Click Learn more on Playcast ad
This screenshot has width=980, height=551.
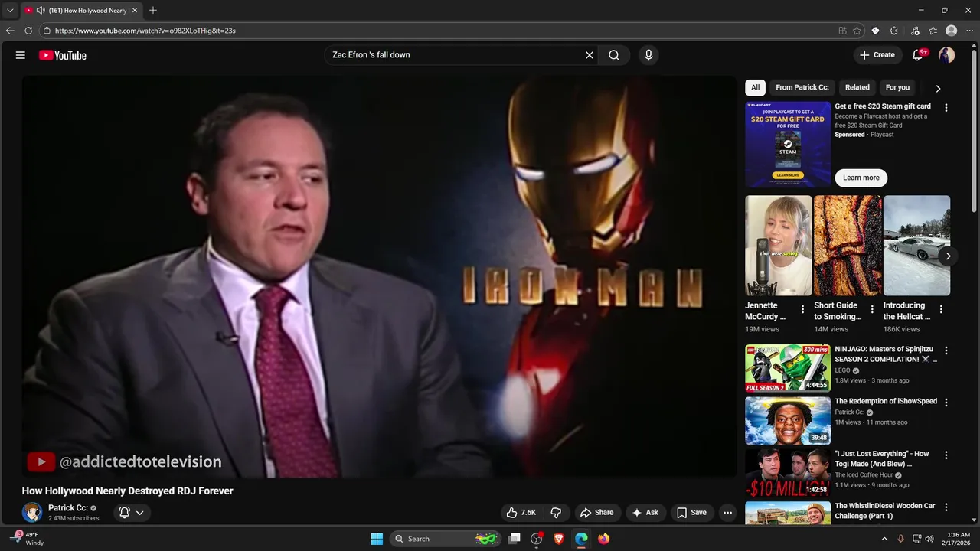tap(861, 178)
